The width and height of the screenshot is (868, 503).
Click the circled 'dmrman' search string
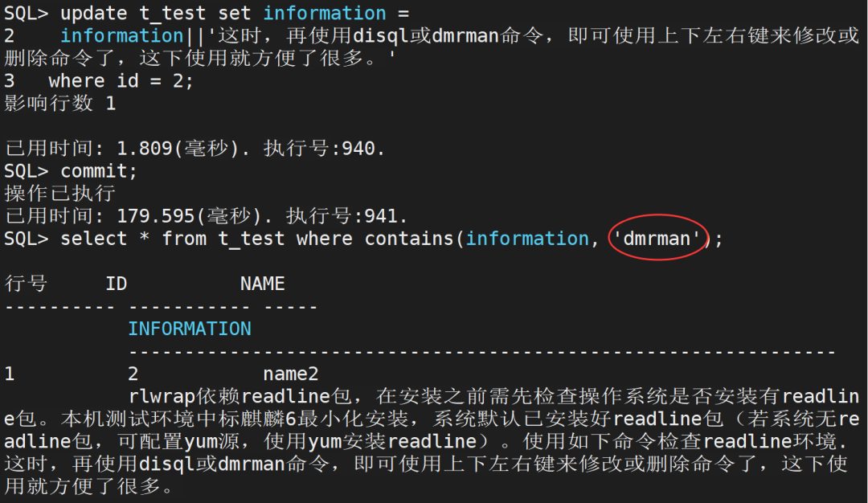657,239
